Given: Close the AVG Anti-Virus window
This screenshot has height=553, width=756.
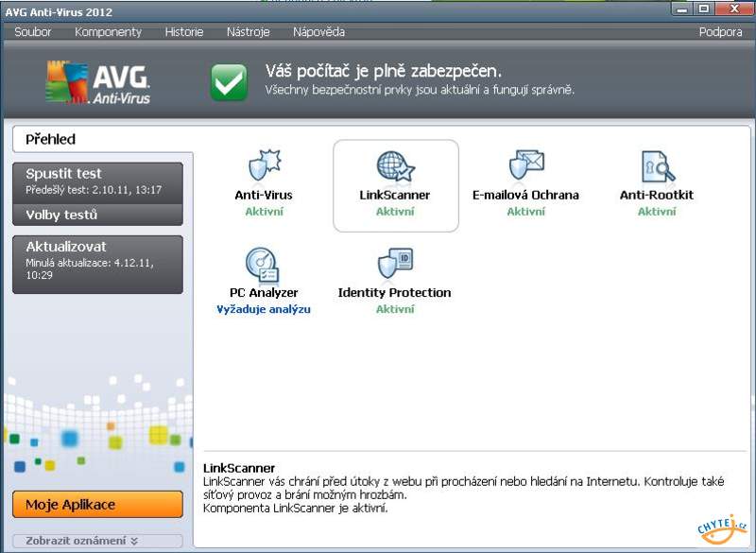Looking at the screenshot, I should click(734, 9).
